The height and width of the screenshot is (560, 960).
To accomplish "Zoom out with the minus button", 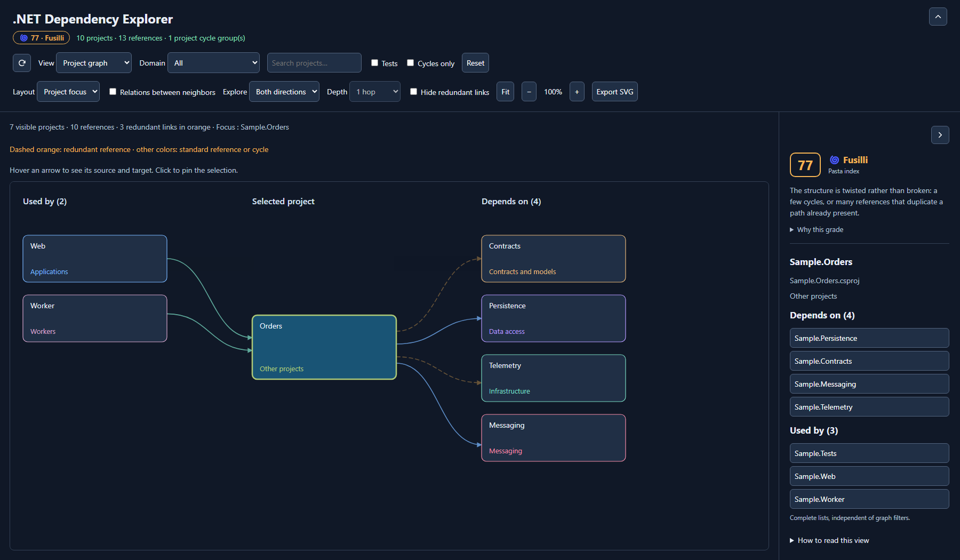I will click(x=529, y=92).
